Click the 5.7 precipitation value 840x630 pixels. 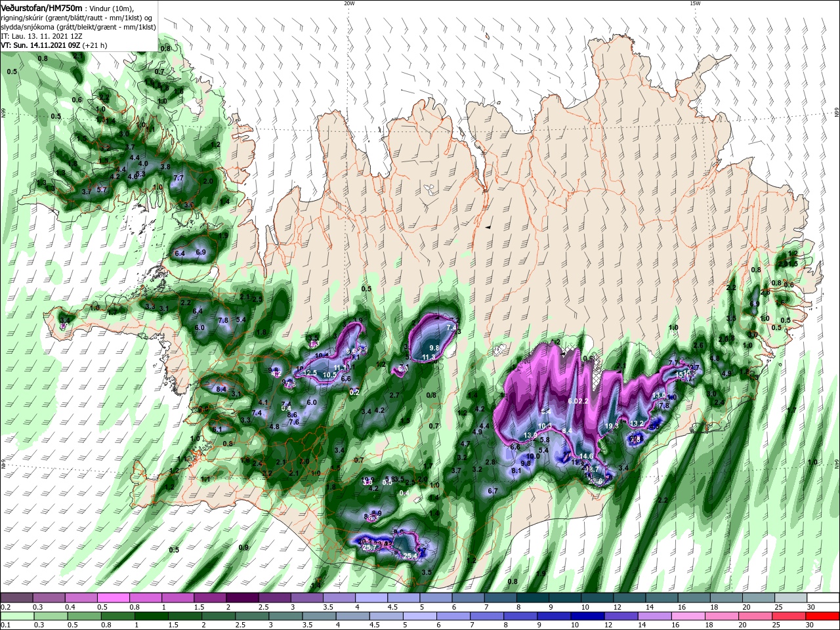(102, 189)
